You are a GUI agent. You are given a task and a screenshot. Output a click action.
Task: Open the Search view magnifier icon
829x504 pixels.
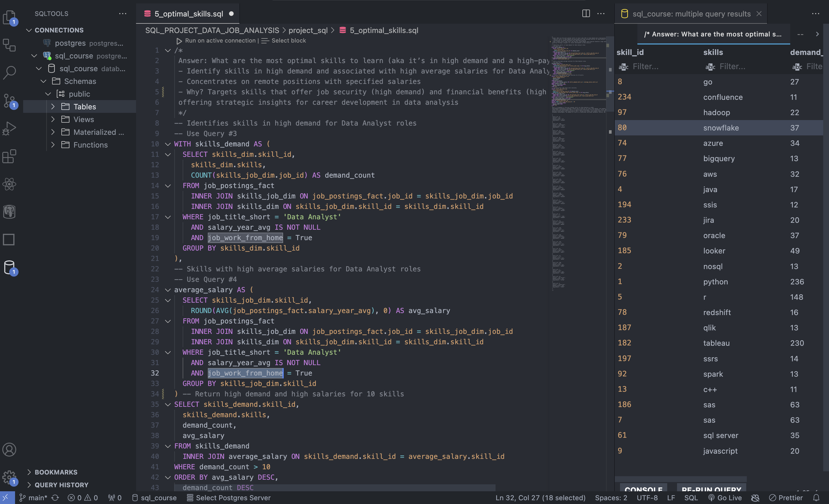(10, 72)
